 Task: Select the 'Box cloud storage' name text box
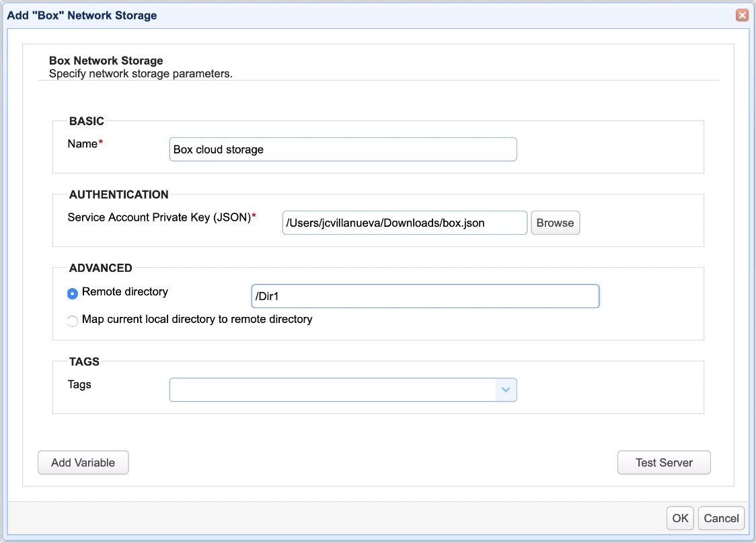pyautogui.click(x=342, y=149)
